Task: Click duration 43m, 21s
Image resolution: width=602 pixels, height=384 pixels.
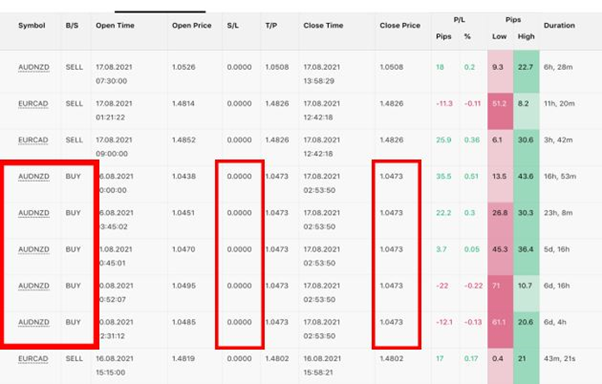Action: click(x=559, y=359)
